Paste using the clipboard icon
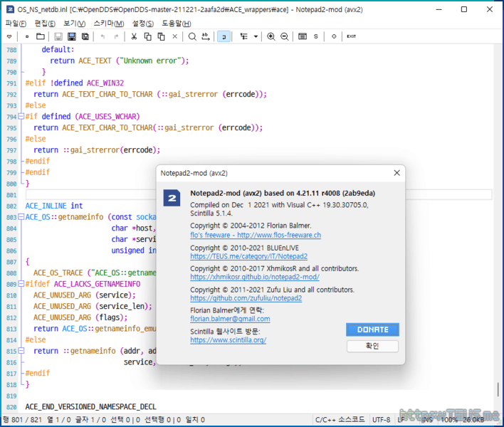This screenshot has height=427, width=504. point(161,36)
